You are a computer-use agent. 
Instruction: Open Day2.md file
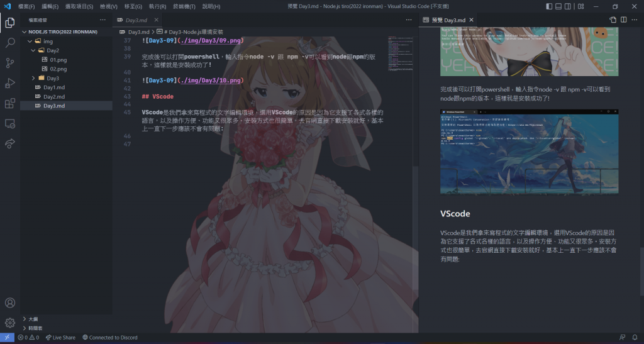pyautogui.click(x=66, y=96)
